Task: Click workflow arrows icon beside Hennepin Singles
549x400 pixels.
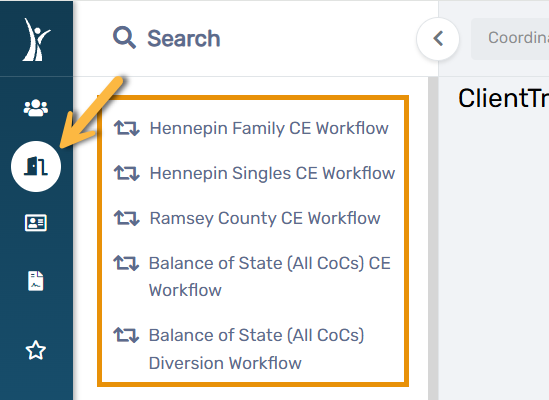Action: 127,173
